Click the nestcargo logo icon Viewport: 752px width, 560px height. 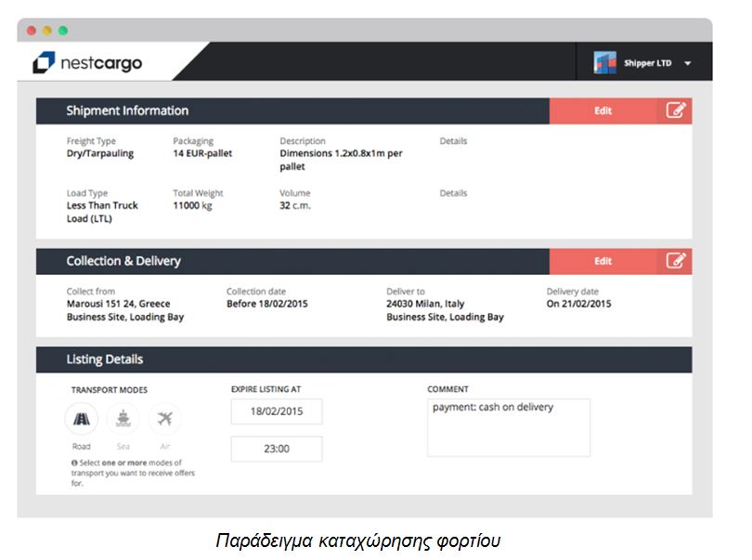click(44, 63)
